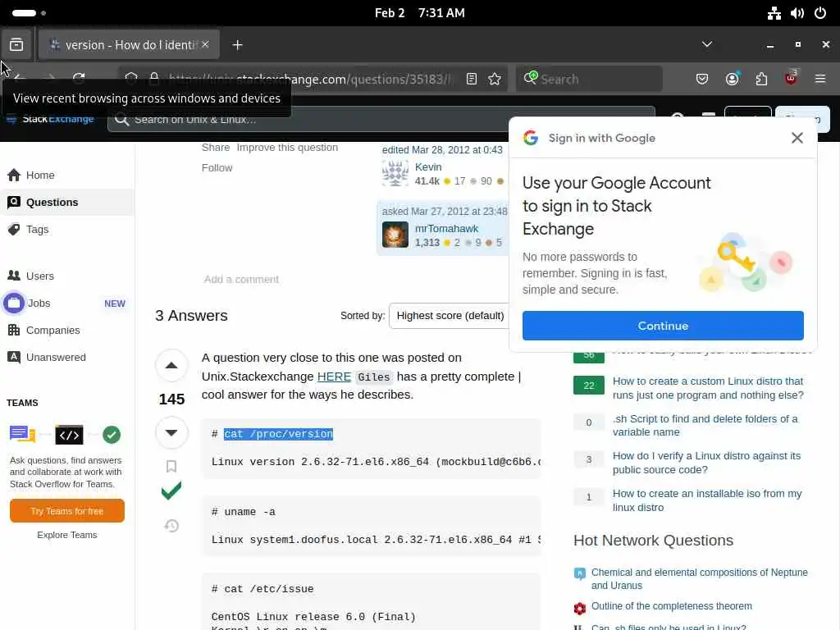Open '.sh Script to find and delete folders' question
Screen dimensions: 840x630
(705, 426)
